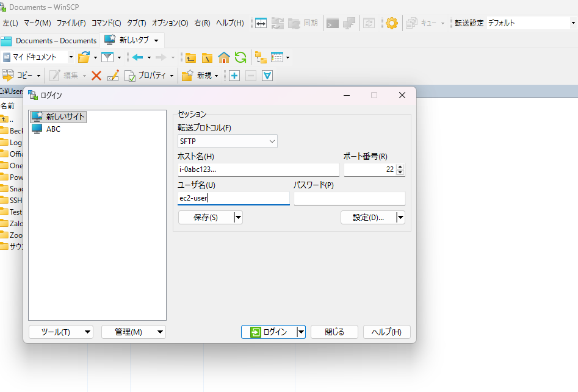Open the transfer protocol SFTP dropdown
This screenshot has height=392, width=578.
227,141
